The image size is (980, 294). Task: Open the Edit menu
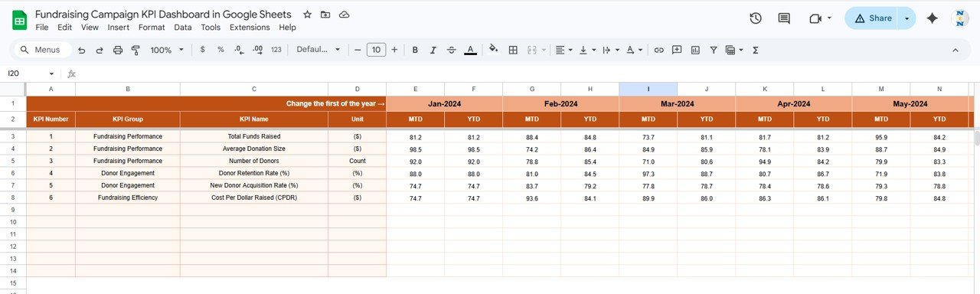(x=64, y=27)
